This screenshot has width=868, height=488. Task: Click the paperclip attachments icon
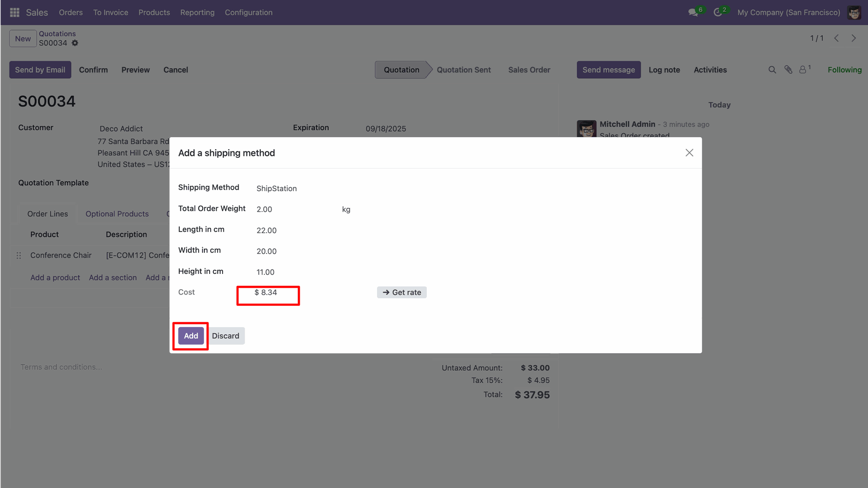coord(788,70)
